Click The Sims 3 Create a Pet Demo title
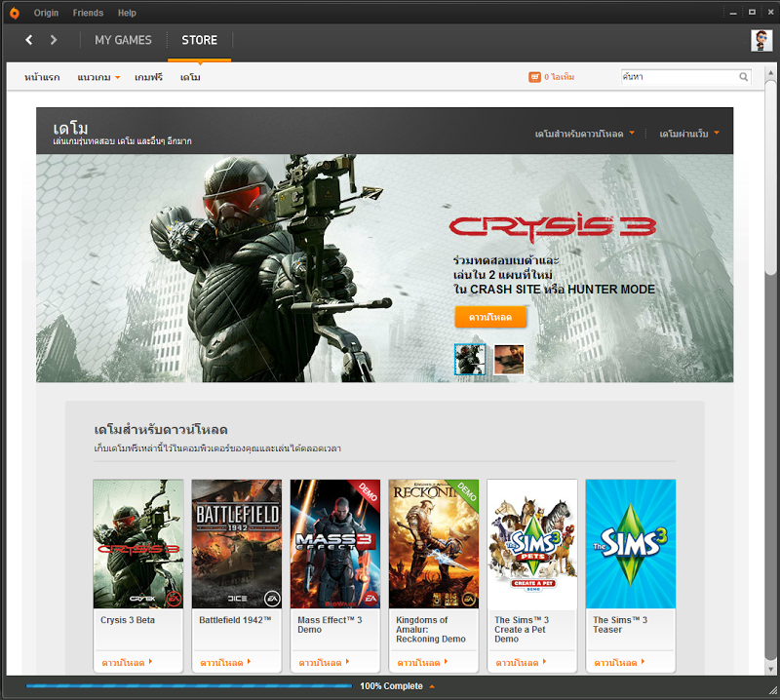Viewport: 780px width, 700px height. pyautogui.click(x=522, y=630)
